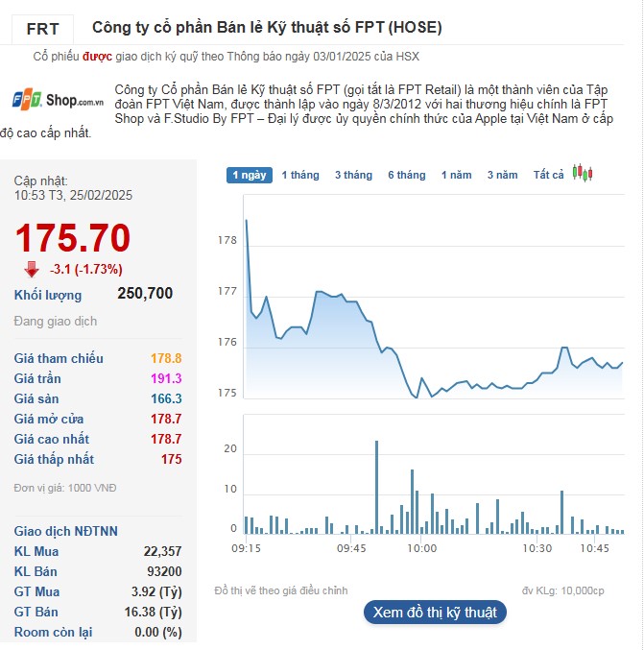Click the tallest volume bar
This screenshot has height=650, width=644.
376,487
